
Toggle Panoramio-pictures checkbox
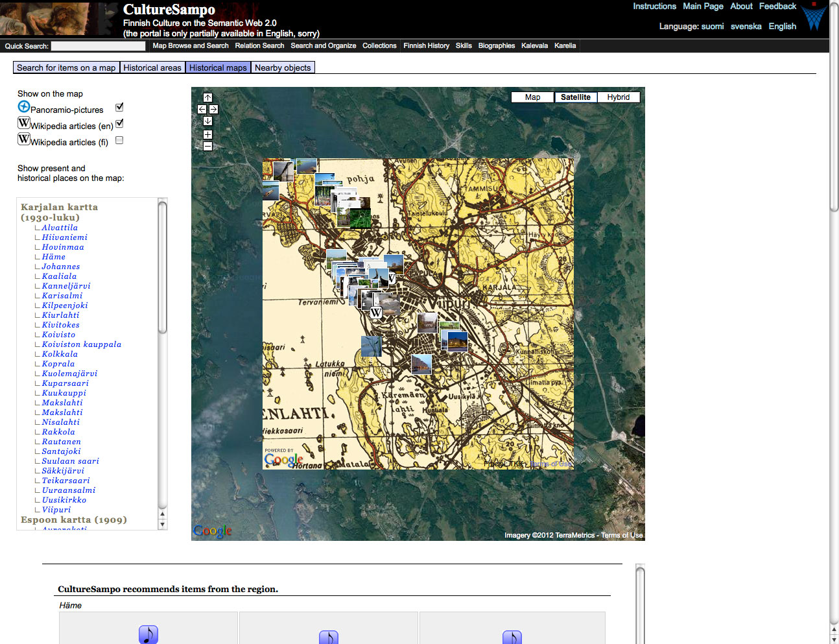119,107
